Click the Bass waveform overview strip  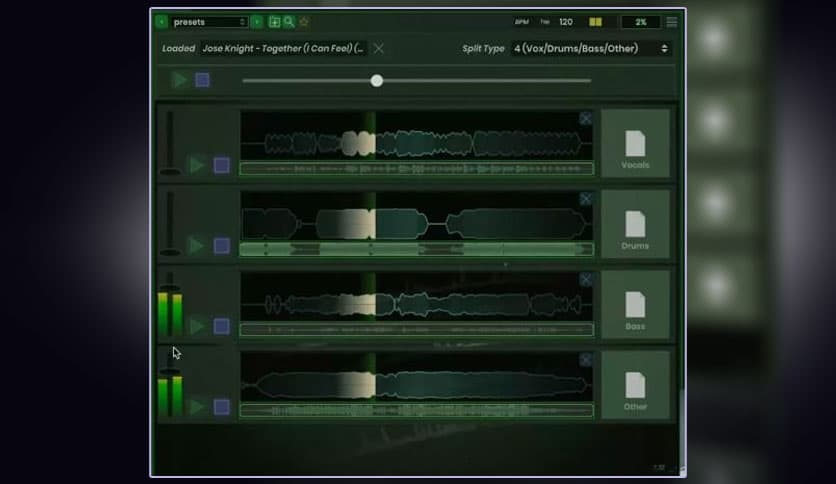pos(416,330)
